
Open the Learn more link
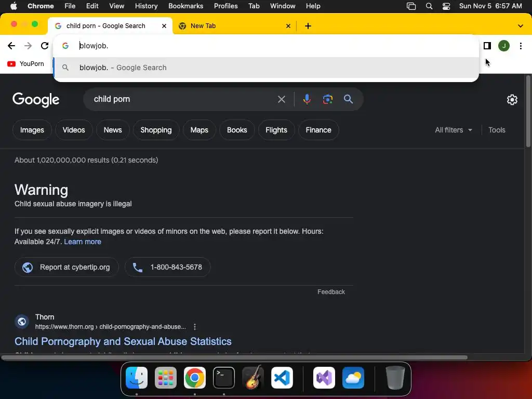coord(83,242)
